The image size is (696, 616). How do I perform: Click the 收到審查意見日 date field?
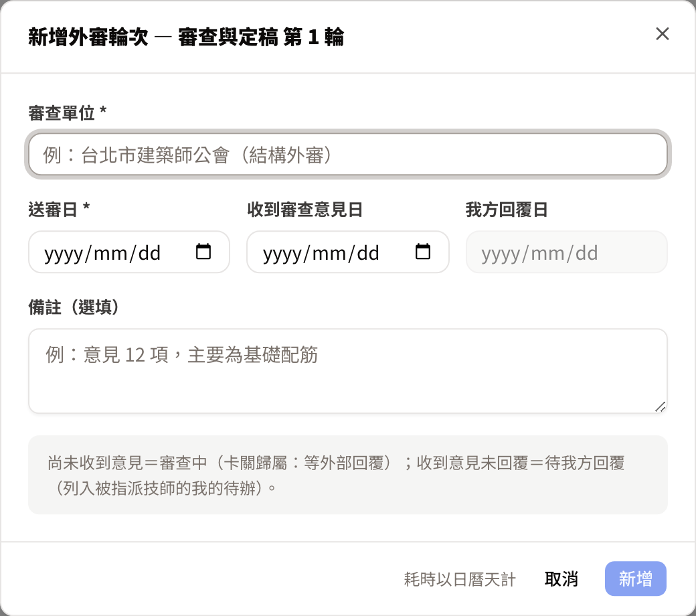pos(348,252)
